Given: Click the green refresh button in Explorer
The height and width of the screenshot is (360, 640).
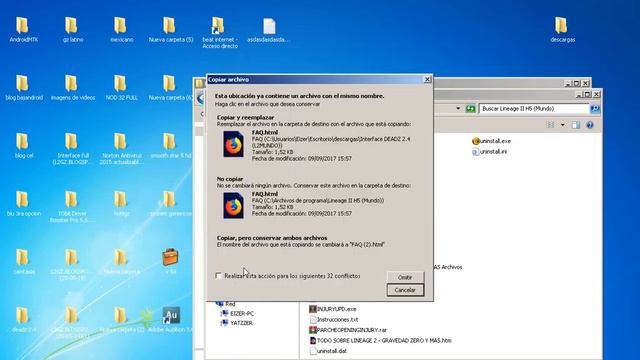Looking at the screenshot, I should [470, 109].
